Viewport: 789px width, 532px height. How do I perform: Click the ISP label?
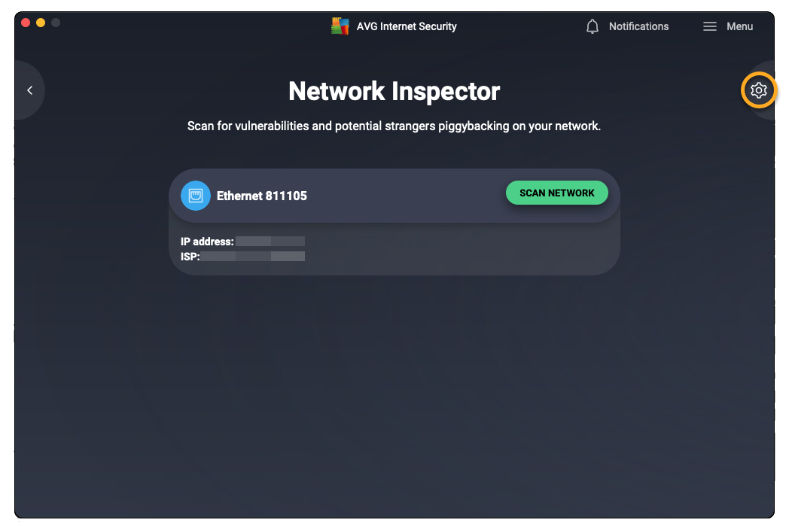pyautogui.click(x=190, y=257)
